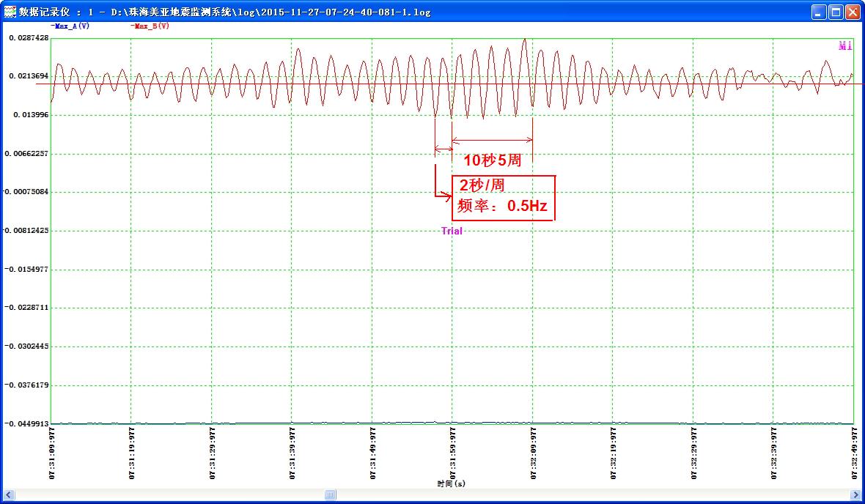Click the y-axis value -0.0376179
This screenshot has height=504, width=865.
tap(26, 385)
